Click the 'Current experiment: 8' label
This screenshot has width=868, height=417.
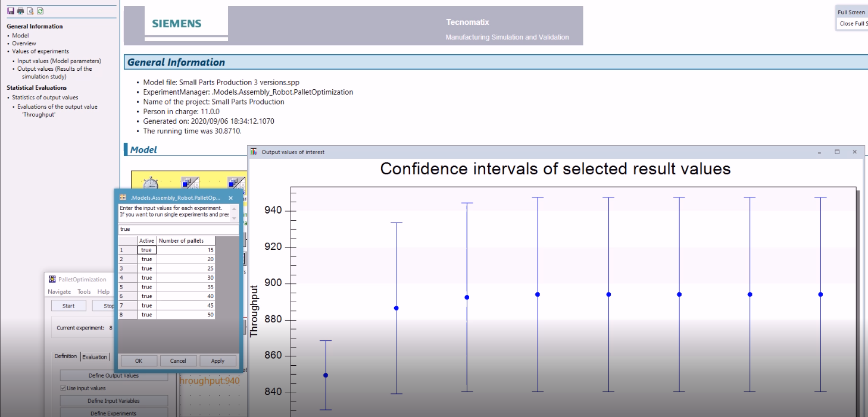85,328
